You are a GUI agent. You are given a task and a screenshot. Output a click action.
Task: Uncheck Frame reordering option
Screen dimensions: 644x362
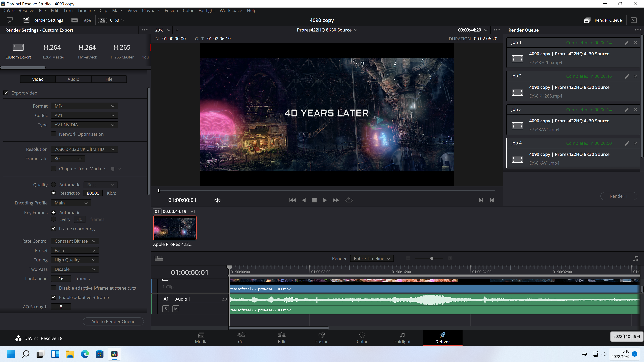(x=53, y=228)
